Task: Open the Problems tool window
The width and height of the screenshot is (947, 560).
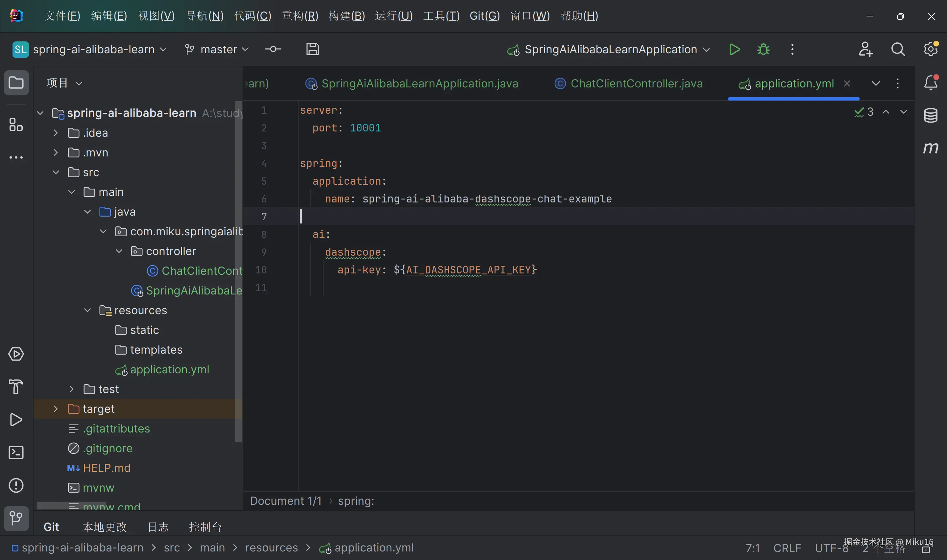Action: [x=16, y=485]
